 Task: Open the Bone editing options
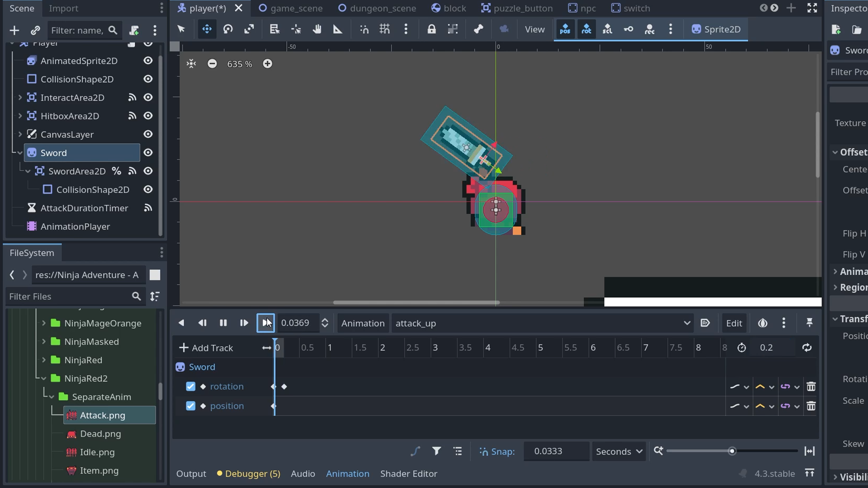click(479, 29)
